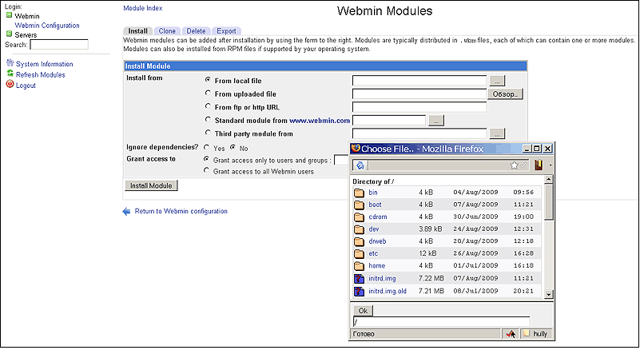Pick the dev folder icon
Image resolution: width=644 pixels, height=354 pixels.
pos(359,229)
